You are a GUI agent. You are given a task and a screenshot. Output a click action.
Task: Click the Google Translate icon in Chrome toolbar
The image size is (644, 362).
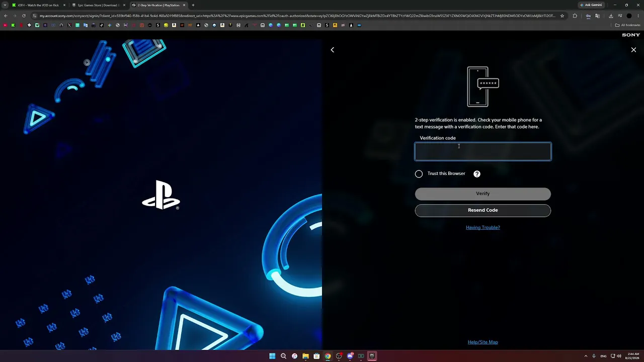[x=597, y=16]
